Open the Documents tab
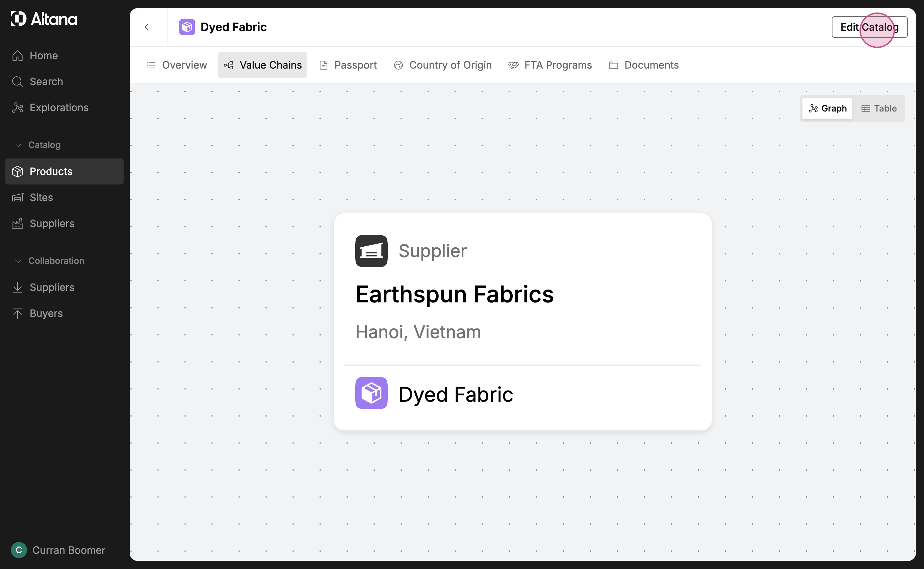This screenshot has width=924, height=569. click(644, 65)
